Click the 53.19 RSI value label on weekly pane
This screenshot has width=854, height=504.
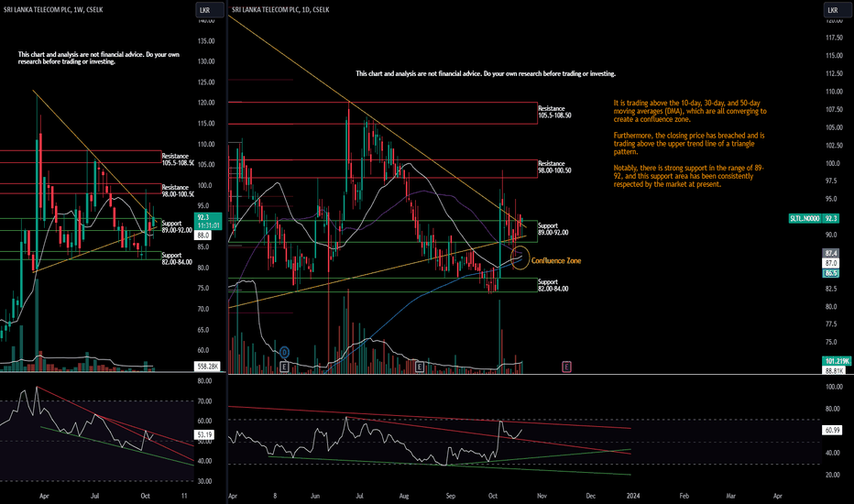coord(204,434)
